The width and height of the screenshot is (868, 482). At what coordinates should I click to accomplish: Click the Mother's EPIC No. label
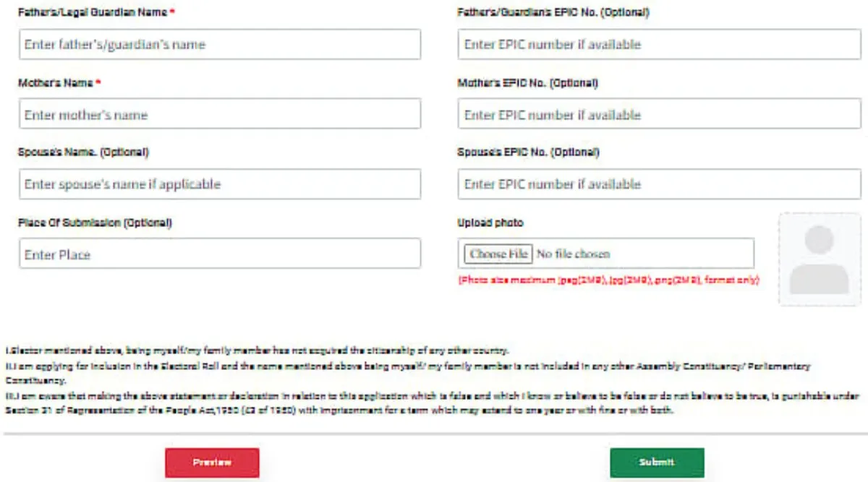point(527,83)
